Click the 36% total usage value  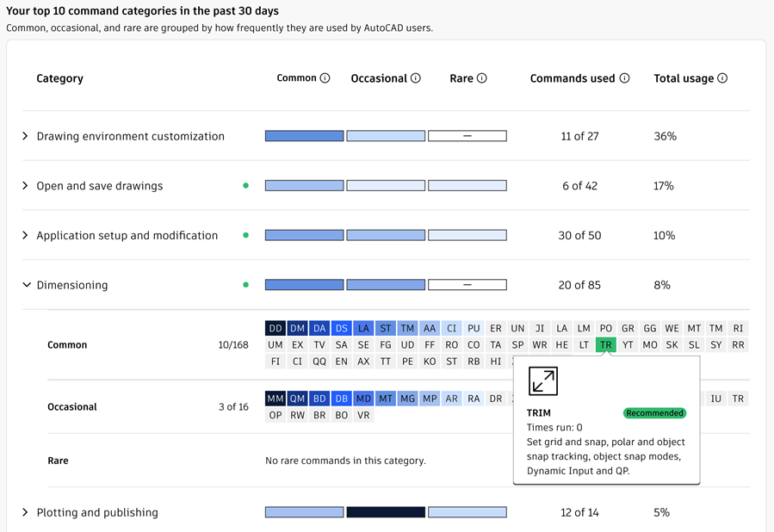coord(665,136)
